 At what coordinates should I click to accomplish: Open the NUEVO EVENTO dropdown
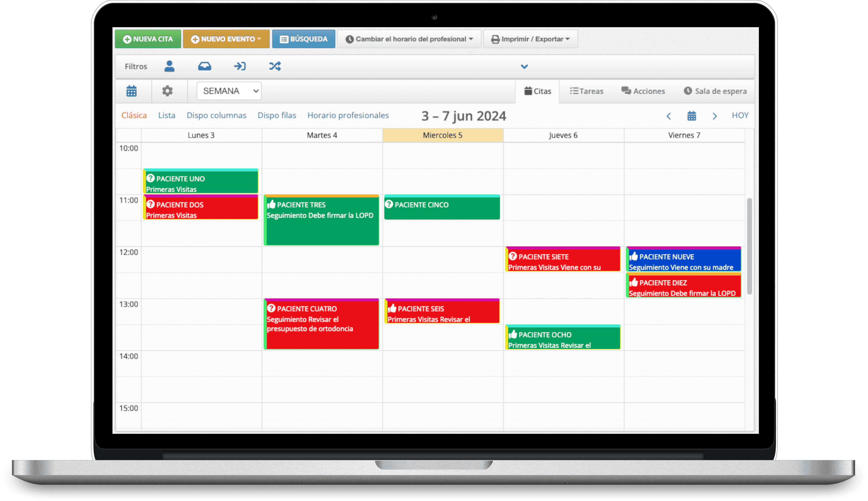226,39
